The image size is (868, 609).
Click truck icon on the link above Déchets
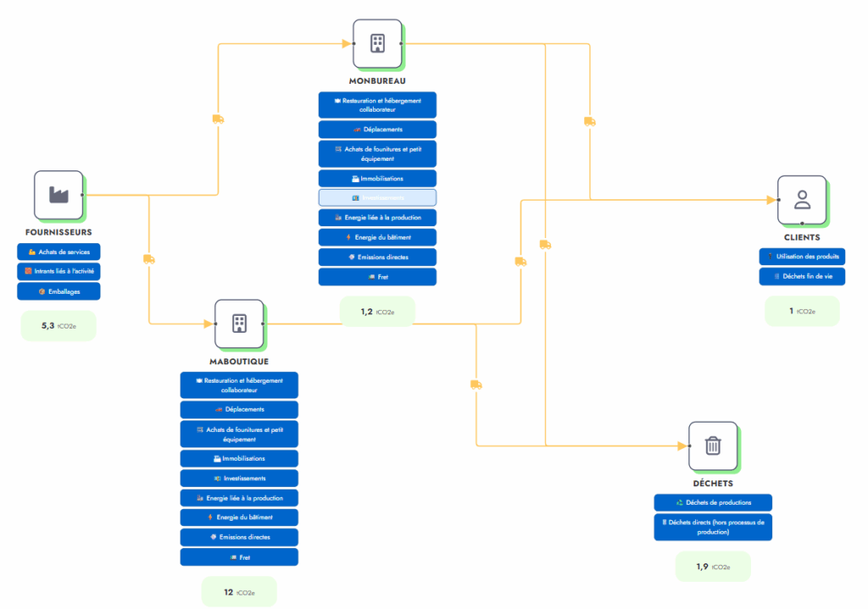pyautogui.click(x=476, y=385)
